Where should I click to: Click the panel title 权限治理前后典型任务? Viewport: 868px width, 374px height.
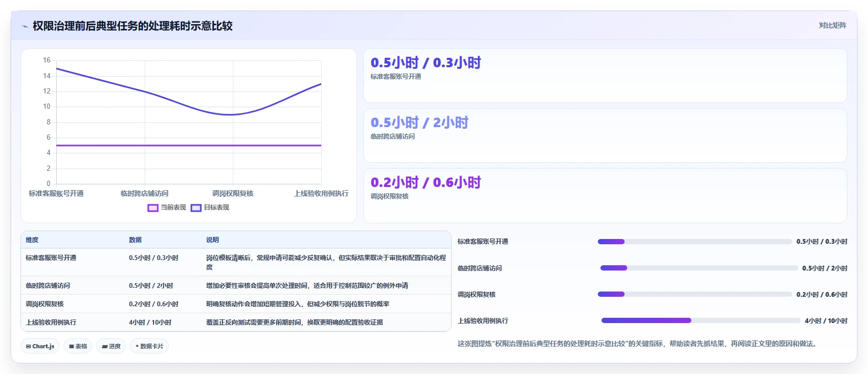point(132,26)
